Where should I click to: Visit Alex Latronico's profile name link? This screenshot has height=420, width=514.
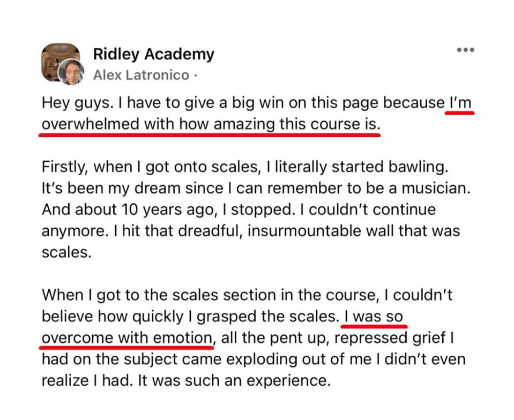[141, 76]
